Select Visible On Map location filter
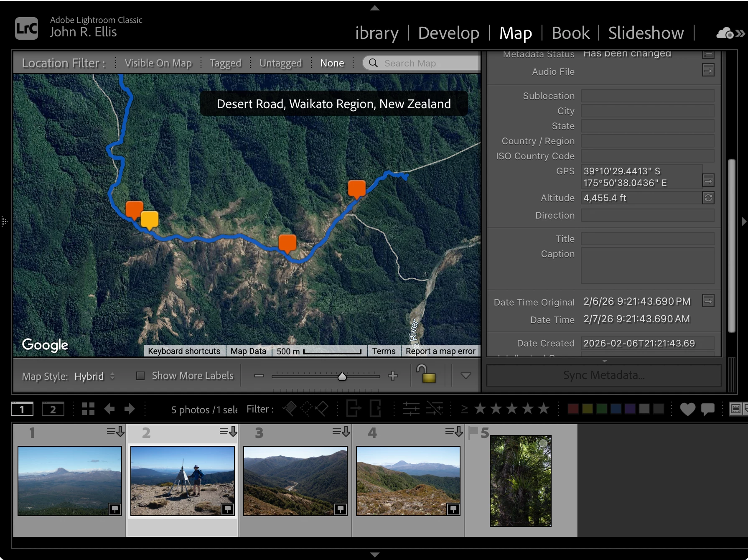The image size is (748, 560). (158, 63)
